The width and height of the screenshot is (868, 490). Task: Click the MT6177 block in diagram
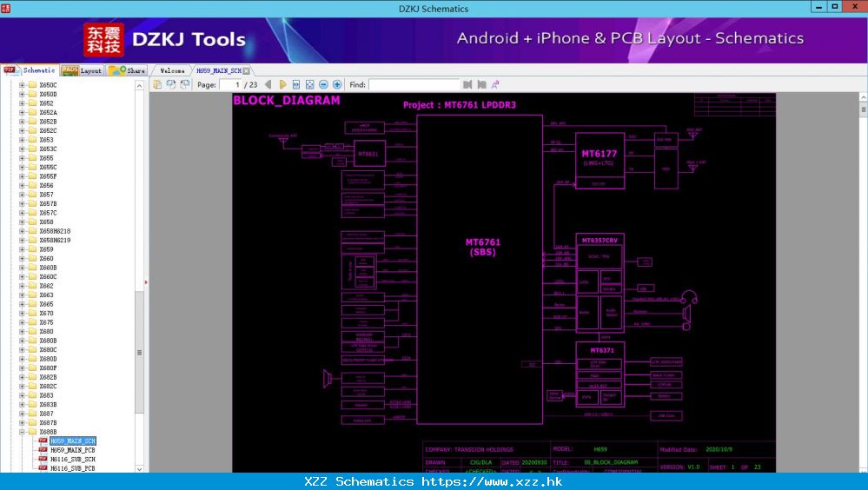tap(600, 161)
